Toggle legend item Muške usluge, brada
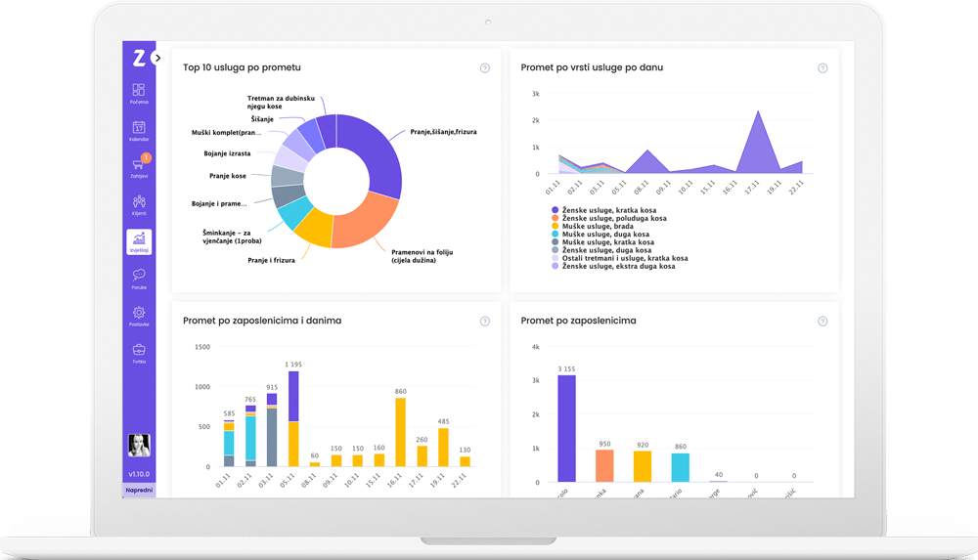The height and width of the screenshot is (560, 978). pyautogui.click(x=592, y=227)
